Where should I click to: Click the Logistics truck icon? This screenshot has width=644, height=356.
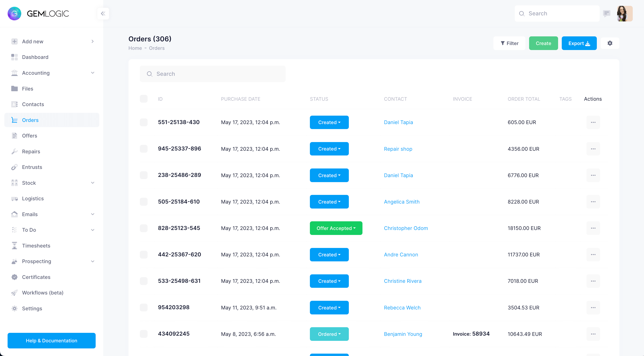click(x=14, y=199)
